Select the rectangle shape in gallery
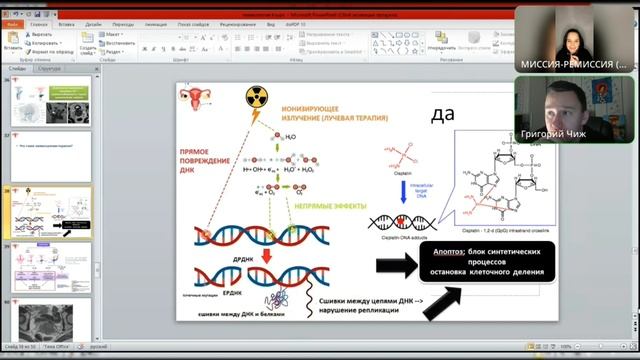Image resolution: width=640 pixels, height=360 pixels. tap(399, 36)
